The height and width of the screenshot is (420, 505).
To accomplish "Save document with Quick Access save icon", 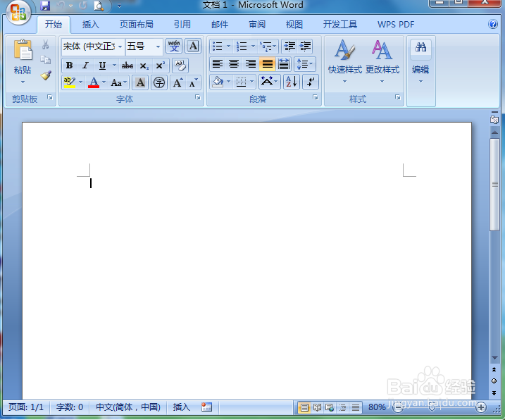I will coord(45,6).
